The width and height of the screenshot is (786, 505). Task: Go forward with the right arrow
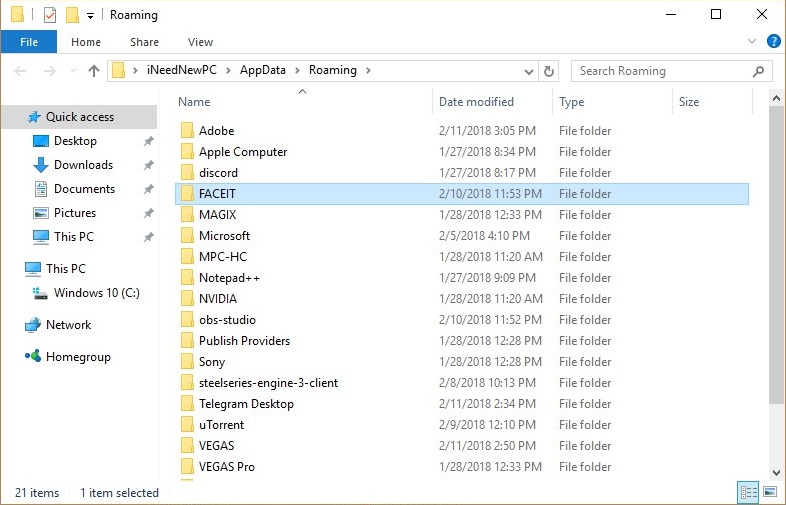pyautogui.click(x=49, y=71)
